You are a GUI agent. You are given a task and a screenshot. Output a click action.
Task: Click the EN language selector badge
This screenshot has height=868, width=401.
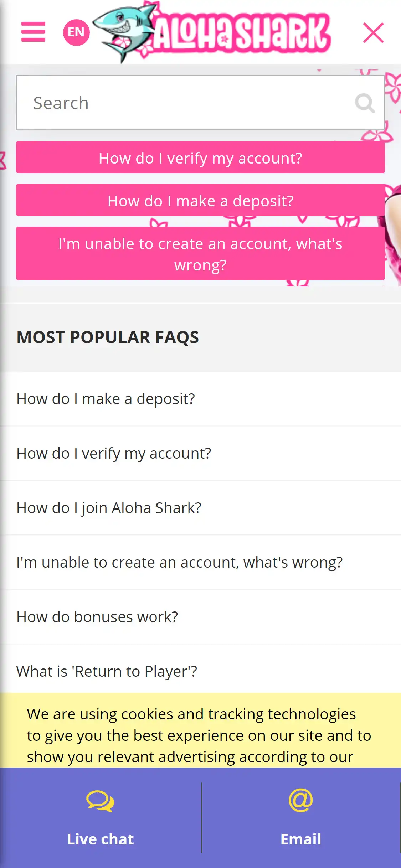[76, 32]
